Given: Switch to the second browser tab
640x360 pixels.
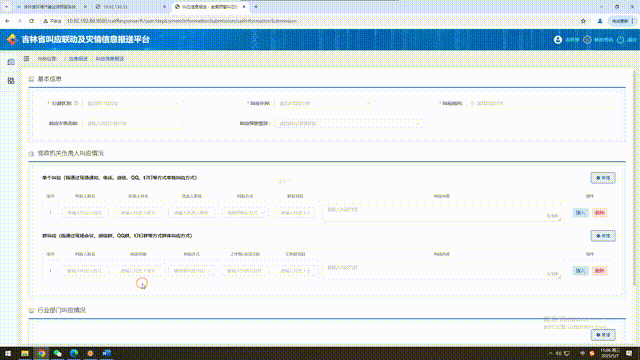Looking at the screenshot, I should tap(131, 7).
